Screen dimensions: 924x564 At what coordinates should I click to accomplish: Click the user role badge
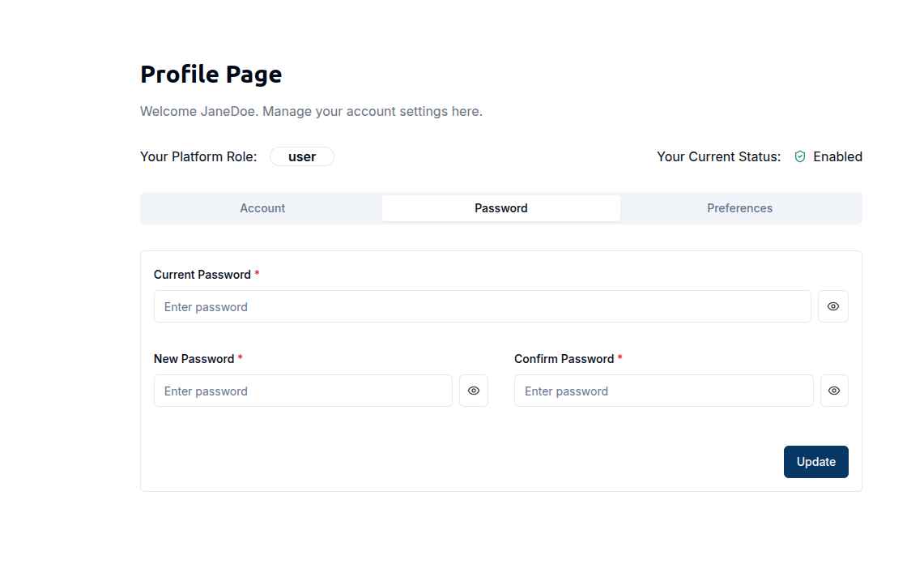(x=302, y=156)
